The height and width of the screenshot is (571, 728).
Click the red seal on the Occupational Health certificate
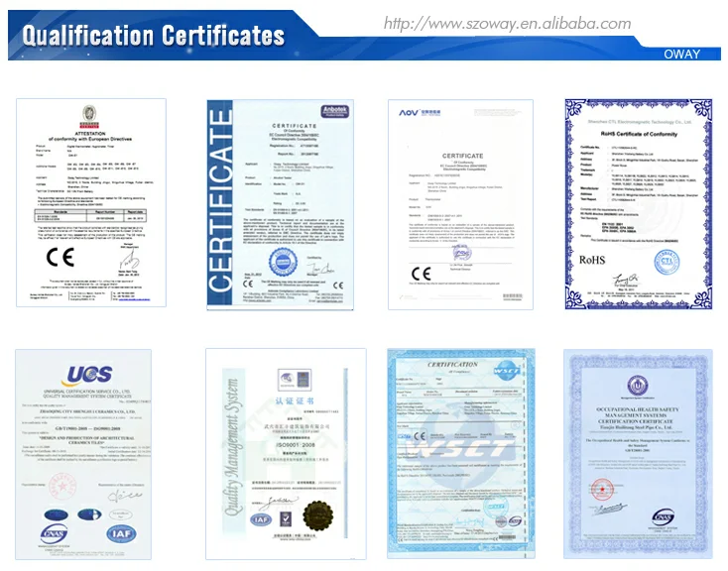pyautogui.click(x=602, y=490)
